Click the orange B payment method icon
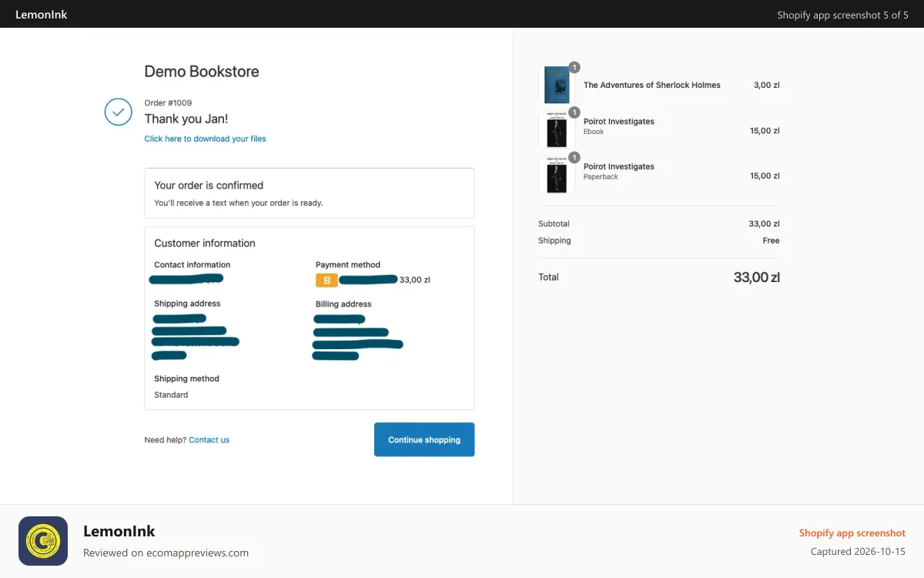Viewport: 924px width, 578px height. tap(326, 280)
